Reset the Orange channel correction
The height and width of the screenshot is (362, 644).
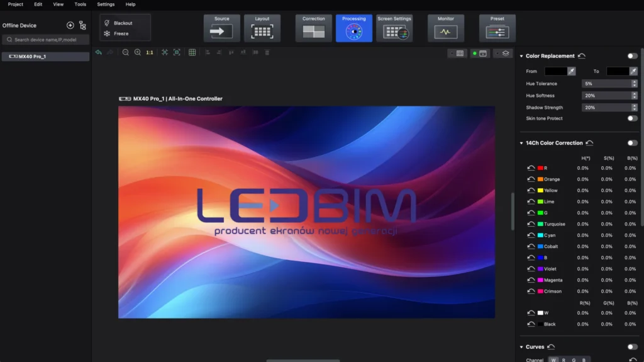(x=531, y=179)
